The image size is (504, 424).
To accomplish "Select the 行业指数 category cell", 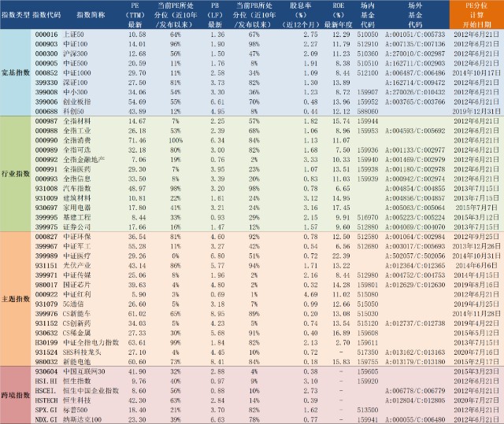I will 16,174.
